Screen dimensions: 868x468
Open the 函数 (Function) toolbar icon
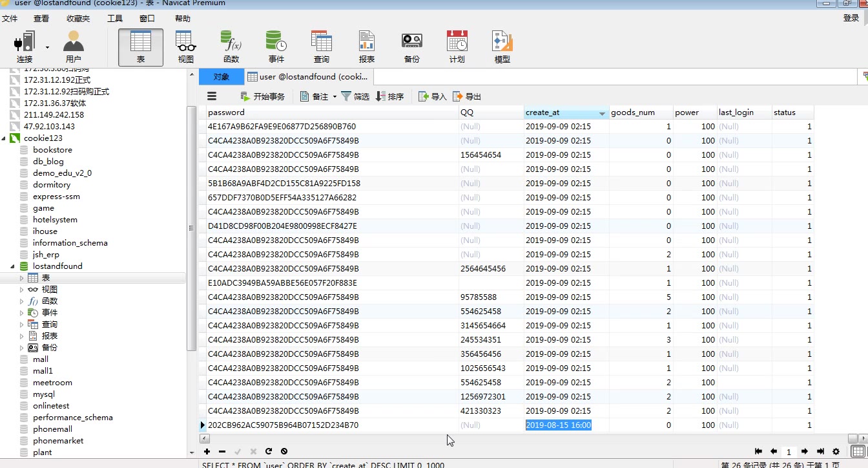pos(231,47)
